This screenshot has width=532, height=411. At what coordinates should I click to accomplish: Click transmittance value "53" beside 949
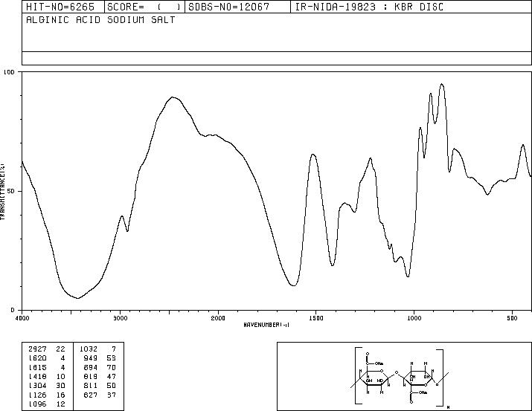[x=112, y=358]
